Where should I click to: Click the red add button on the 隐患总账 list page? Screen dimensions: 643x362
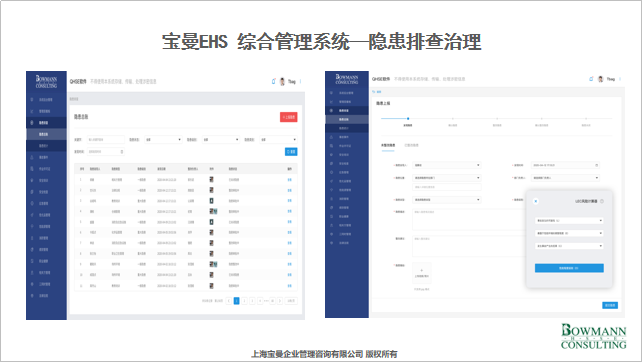click(x=289, y=117)
